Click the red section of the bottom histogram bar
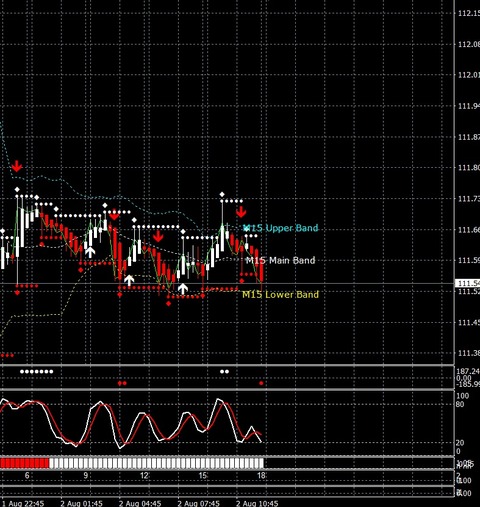The width and height of the screenshot is (480, 507). pyautogui.click(x=25, y=463)
